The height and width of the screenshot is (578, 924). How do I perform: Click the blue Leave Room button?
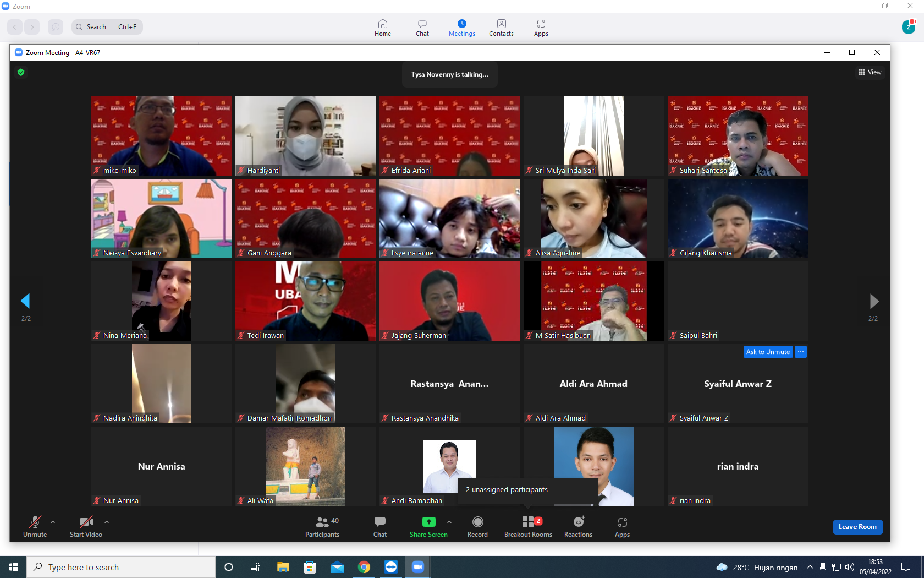tap(857, 527)
